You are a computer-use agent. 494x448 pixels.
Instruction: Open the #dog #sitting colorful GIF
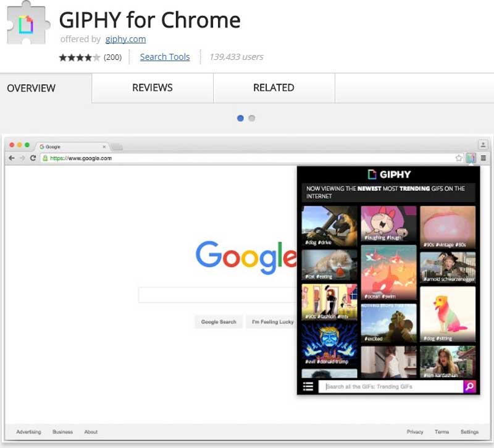pyautogui.click(x=447, y=315)
